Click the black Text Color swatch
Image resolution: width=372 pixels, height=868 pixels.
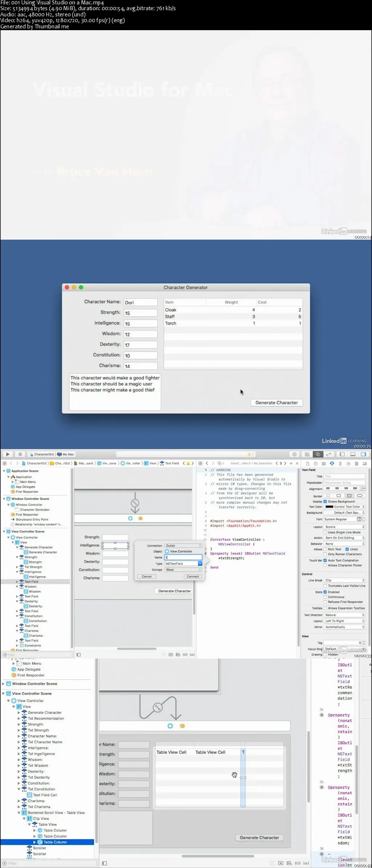tap(329, 507)
